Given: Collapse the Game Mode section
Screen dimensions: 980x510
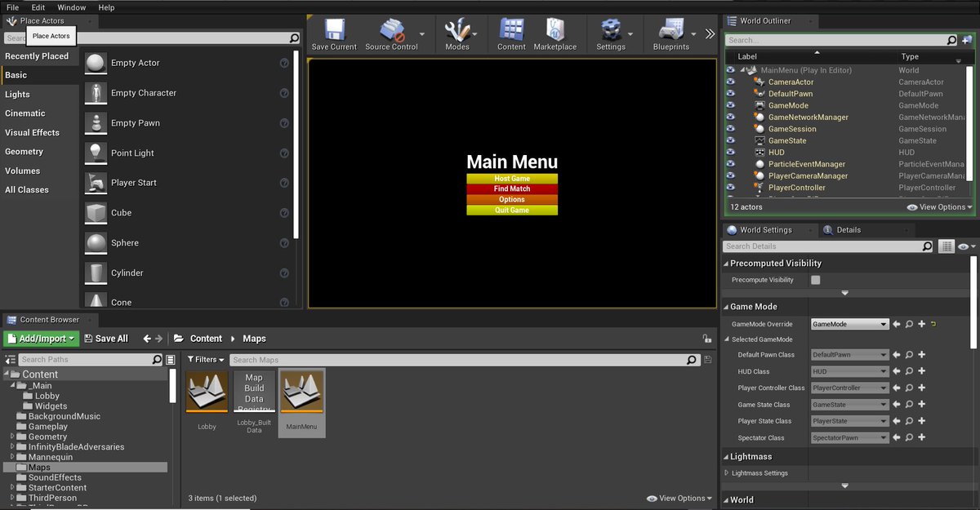Looking at the screenshot, I should 726,307.
